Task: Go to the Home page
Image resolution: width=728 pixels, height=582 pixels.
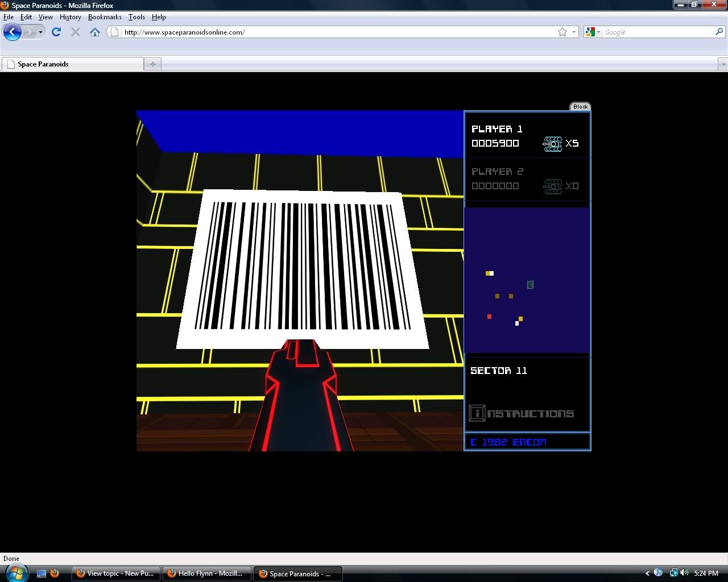Action: point(95,32)
